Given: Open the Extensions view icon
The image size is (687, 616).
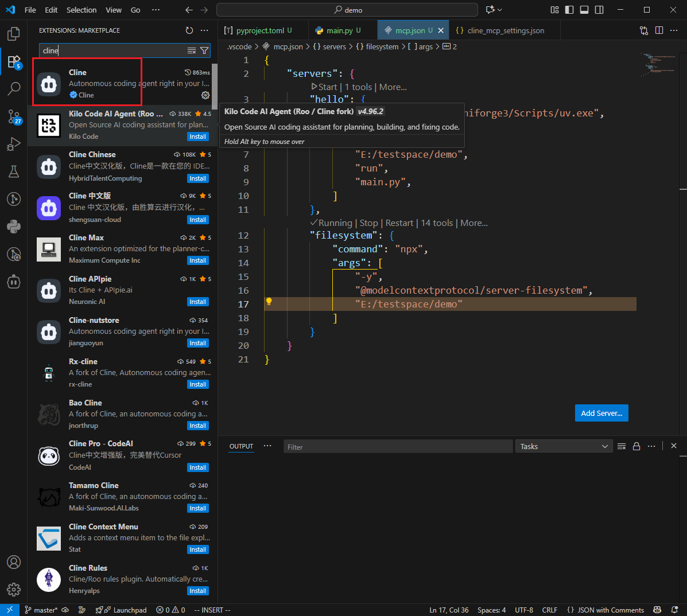Looking at the screenshot, I should point(14,62).
